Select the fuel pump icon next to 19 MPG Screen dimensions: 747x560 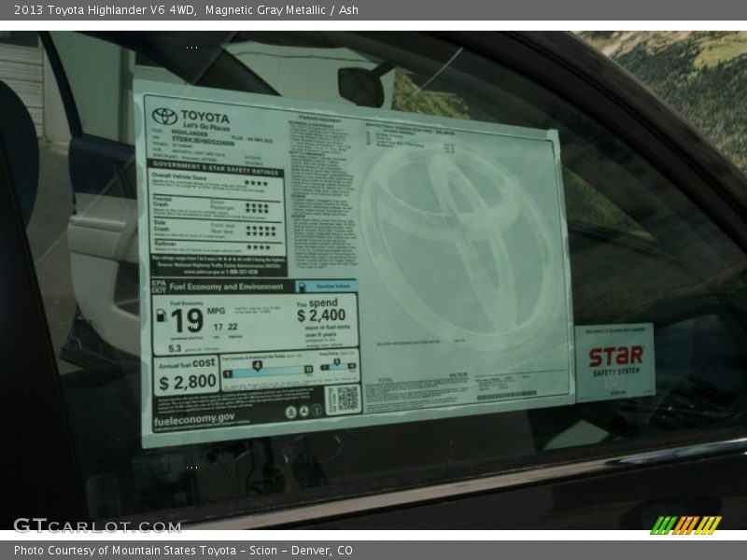[161, 314]
